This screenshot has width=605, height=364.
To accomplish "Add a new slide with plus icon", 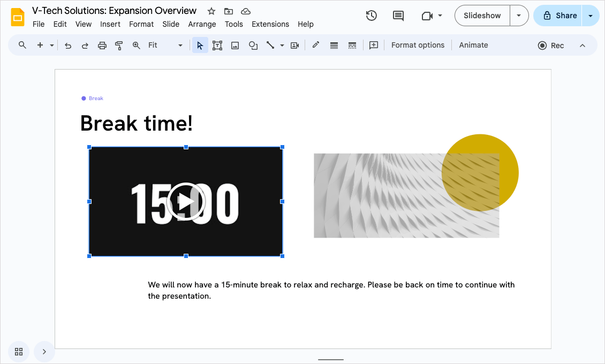I will (40, 45).
